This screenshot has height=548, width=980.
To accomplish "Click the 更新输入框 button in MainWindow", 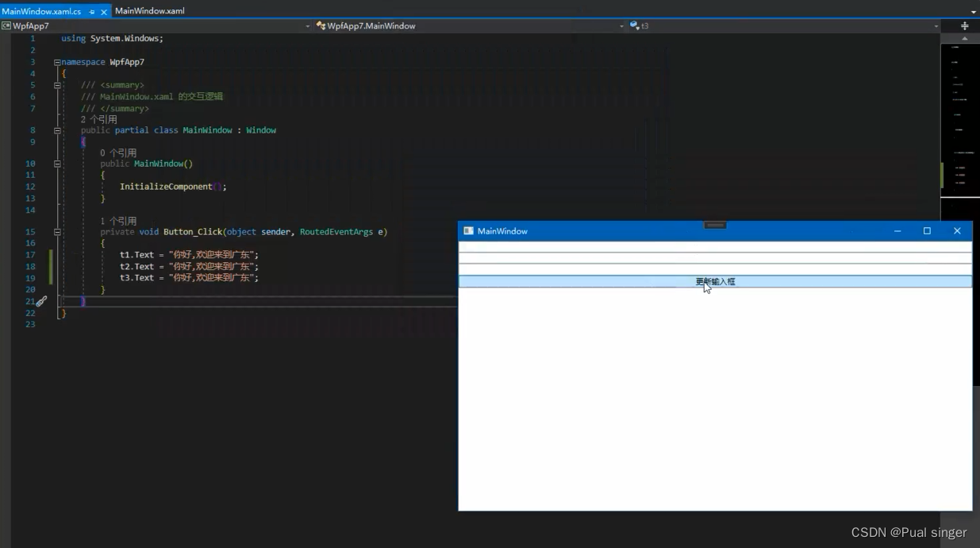I will tap(713, 281).
